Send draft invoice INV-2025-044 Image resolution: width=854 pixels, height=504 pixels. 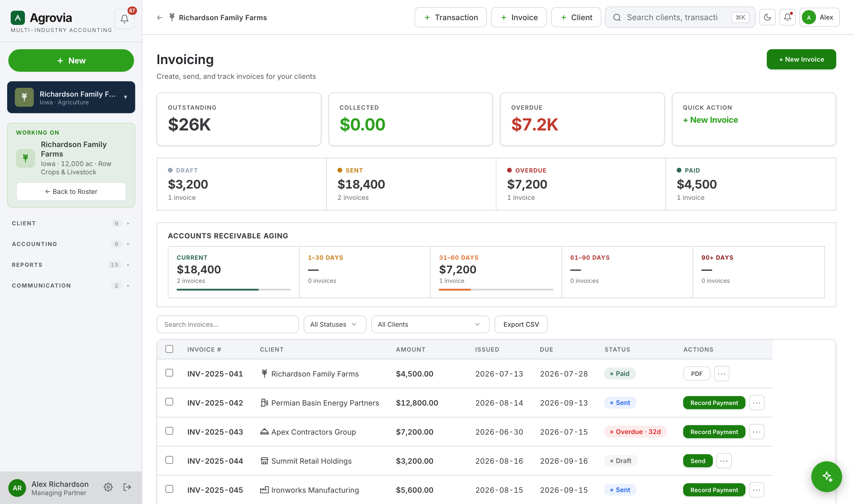click(x=697, y=461)
